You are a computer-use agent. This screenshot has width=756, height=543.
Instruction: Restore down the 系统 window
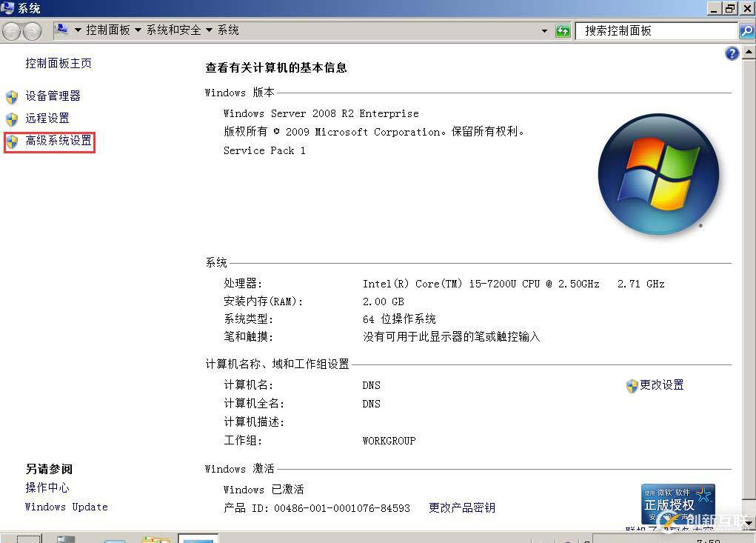coord(730,8)
